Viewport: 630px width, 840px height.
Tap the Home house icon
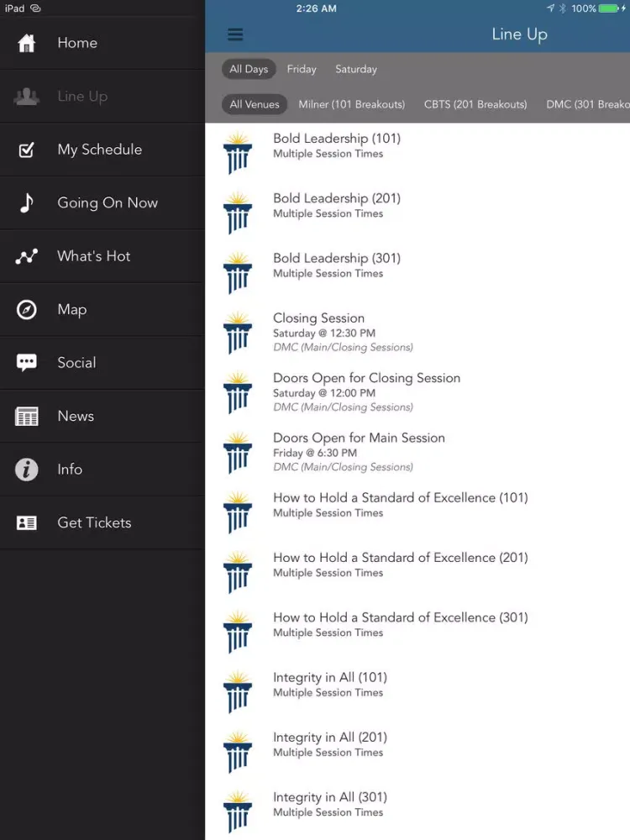pyautogui.click(x=26, y=43)
